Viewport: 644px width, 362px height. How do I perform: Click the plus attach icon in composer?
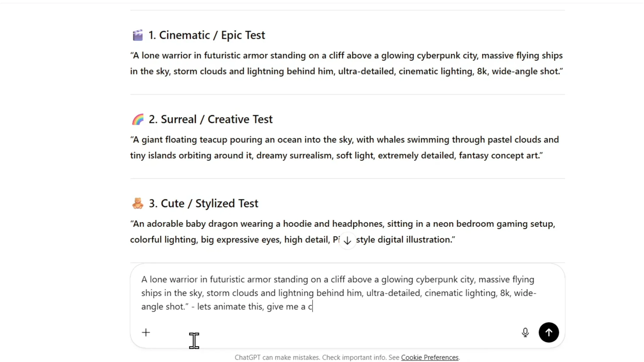coord(146,333)
